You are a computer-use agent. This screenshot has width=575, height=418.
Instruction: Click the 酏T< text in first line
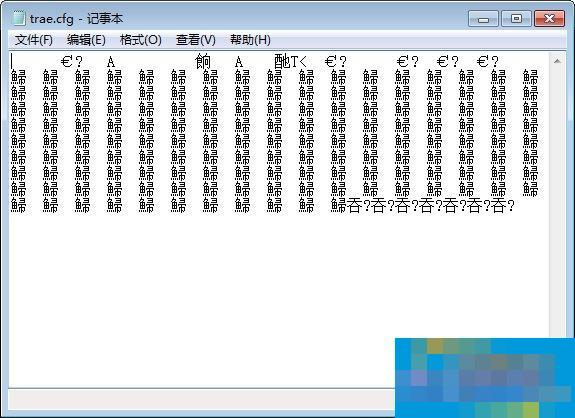(290, 62)
